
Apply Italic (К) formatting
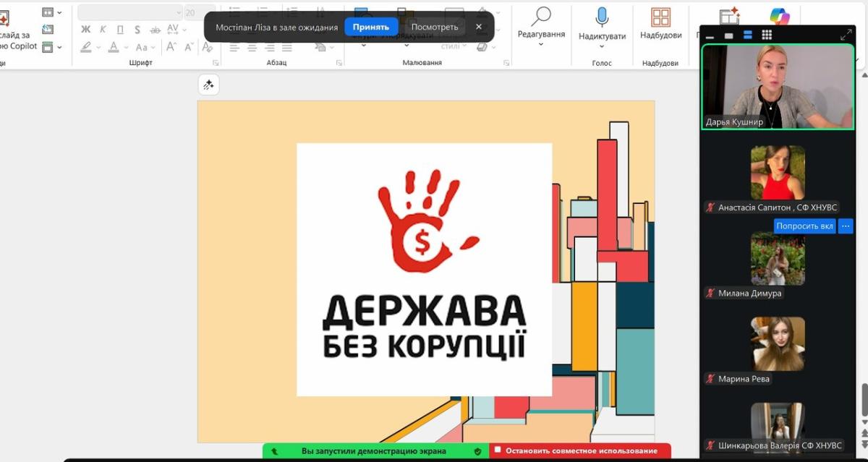[x=103, y=30]
